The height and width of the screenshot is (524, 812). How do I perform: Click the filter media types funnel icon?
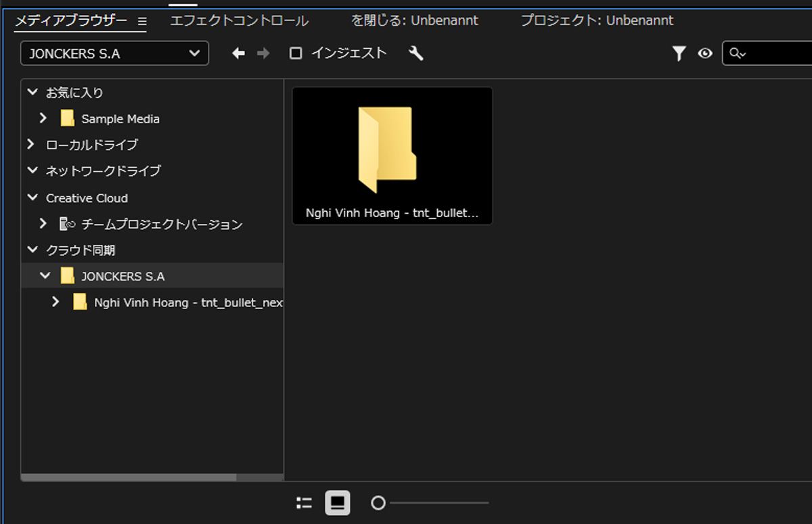point(679,53)
